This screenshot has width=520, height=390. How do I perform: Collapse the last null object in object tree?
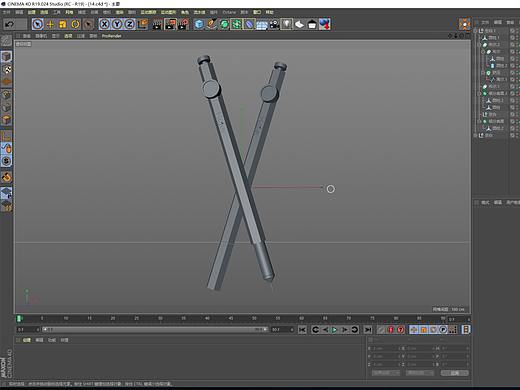(x=476, y=135)
